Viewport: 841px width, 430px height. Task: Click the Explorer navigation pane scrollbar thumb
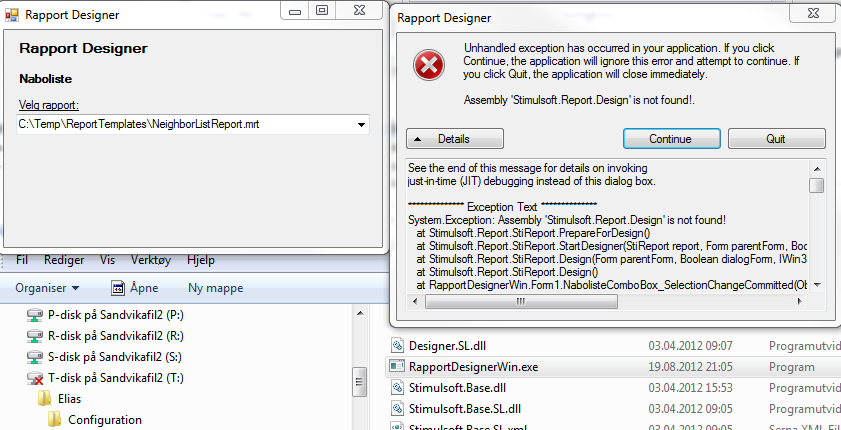pos(359,381)
